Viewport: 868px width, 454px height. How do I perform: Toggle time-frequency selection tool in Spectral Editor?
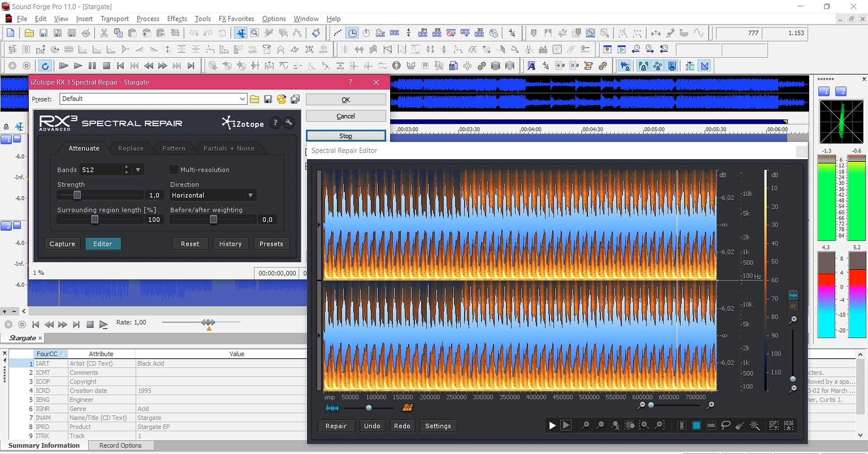(x=696, y=426)
